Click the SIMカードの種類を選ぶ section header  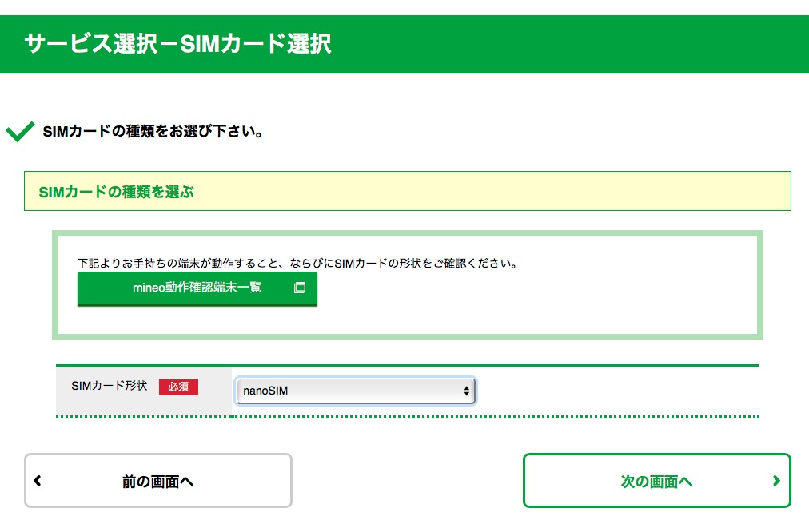(x=408, y=191)
